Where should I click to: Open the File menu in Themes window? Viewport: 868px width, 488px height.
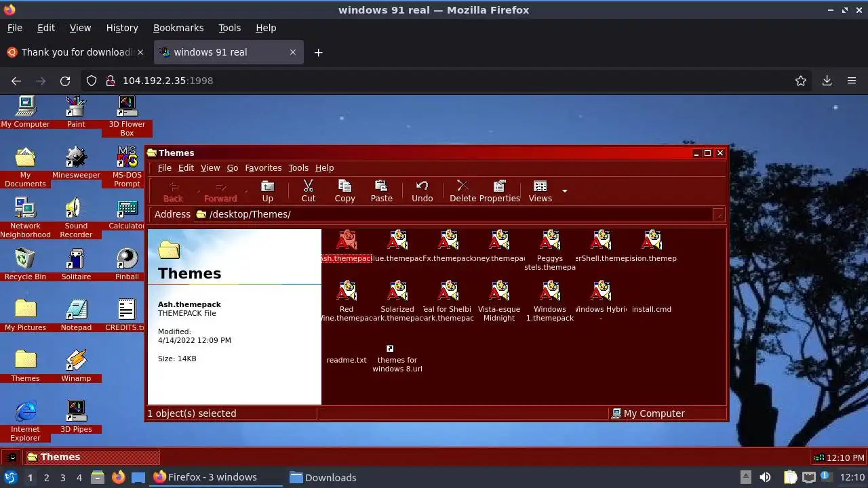[165, 168]
